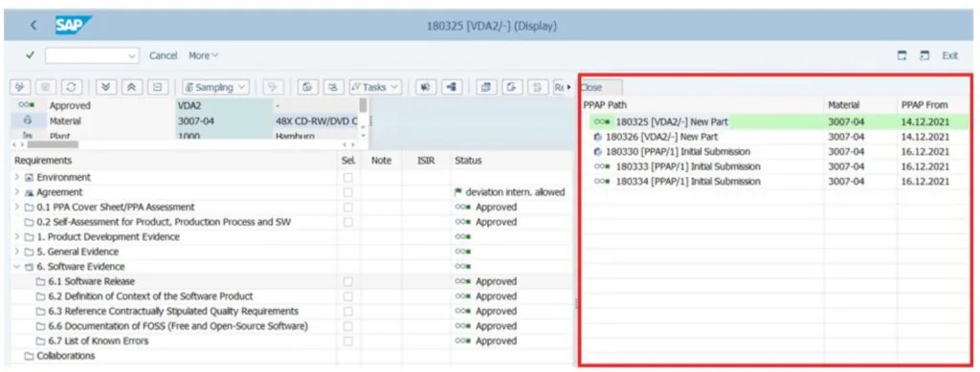Confirm with the green checkmark icon

point(30,55)
